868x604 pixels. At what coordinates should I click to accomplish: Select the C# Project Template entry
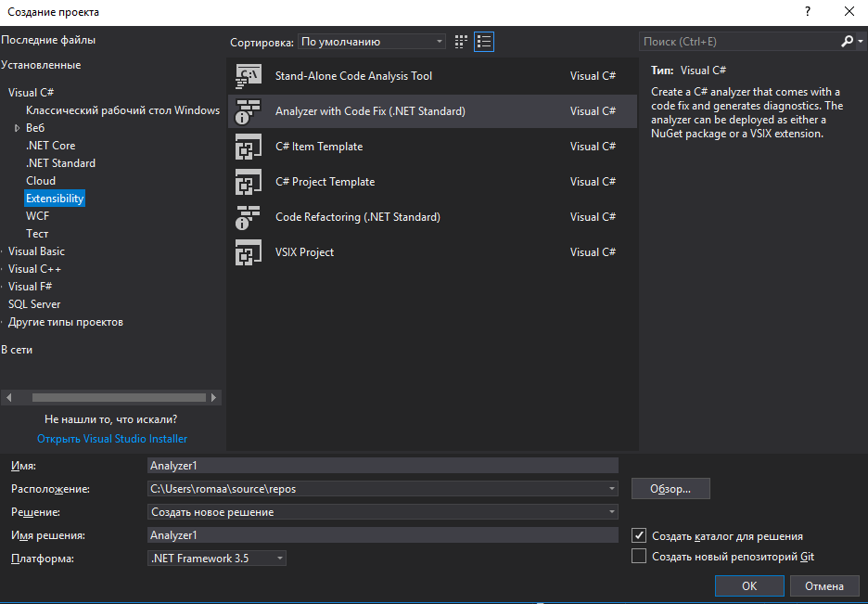click(432, 182)
